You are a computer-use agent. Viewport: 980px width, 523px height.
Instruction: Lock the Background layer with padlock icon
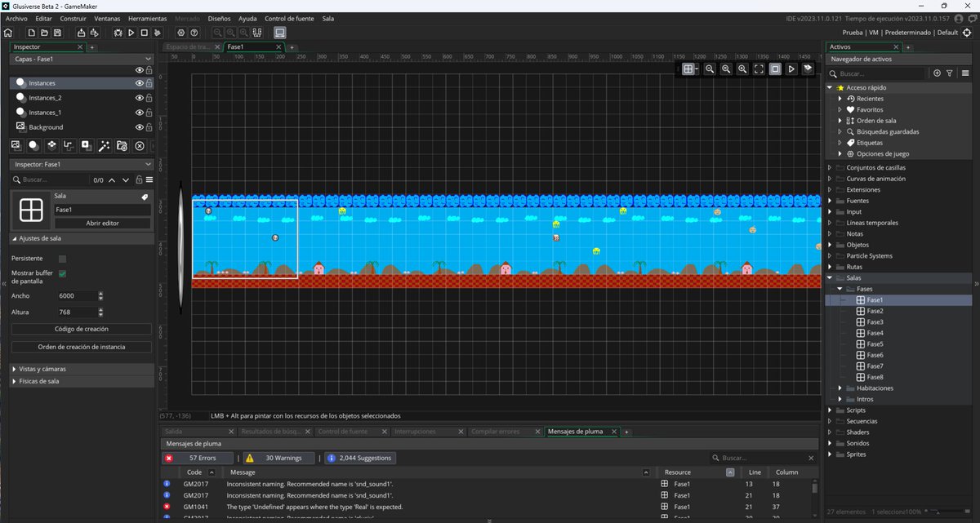point(149,127)
